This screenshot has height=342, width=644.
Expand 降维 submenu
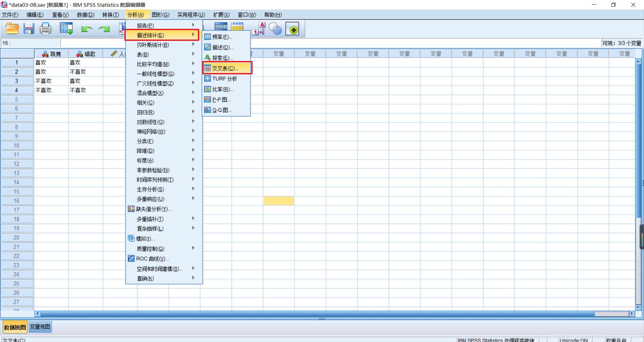164,151
